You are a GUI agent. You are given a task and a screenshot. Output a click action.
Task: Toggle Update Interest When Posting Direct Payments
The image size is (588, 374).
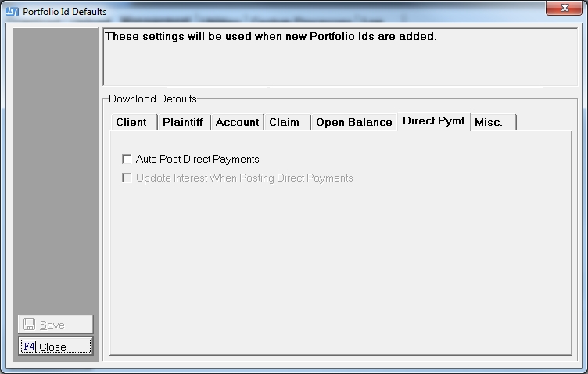point(127,178)
